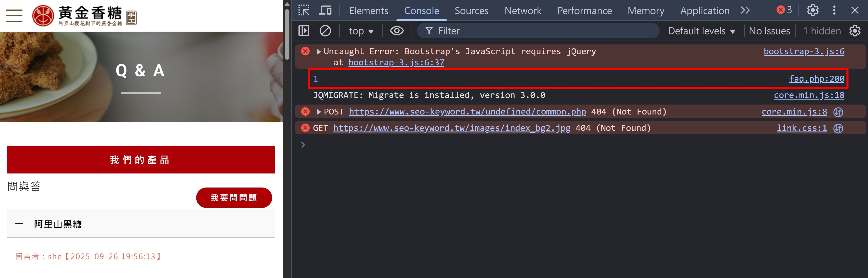
Task: Expand the POST common.php 404 error
Action: 318,112
